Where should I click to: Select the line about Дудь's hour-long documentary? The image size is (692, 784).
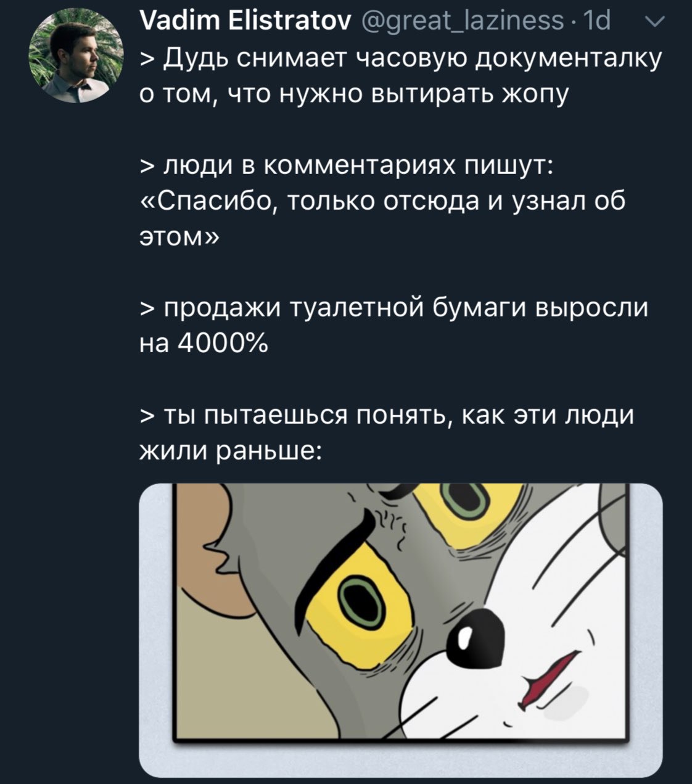pyautogui.click(x=401, y=76)
